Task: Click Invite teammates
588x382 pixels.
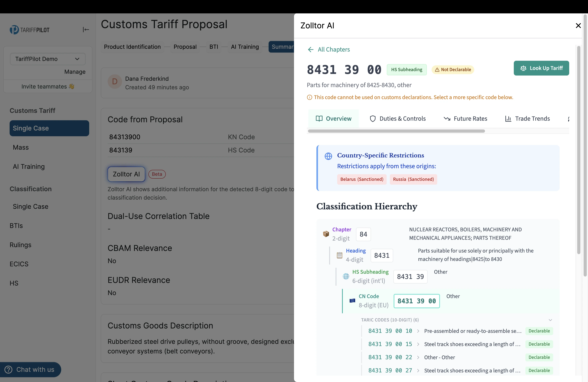Action: point(48,86)
